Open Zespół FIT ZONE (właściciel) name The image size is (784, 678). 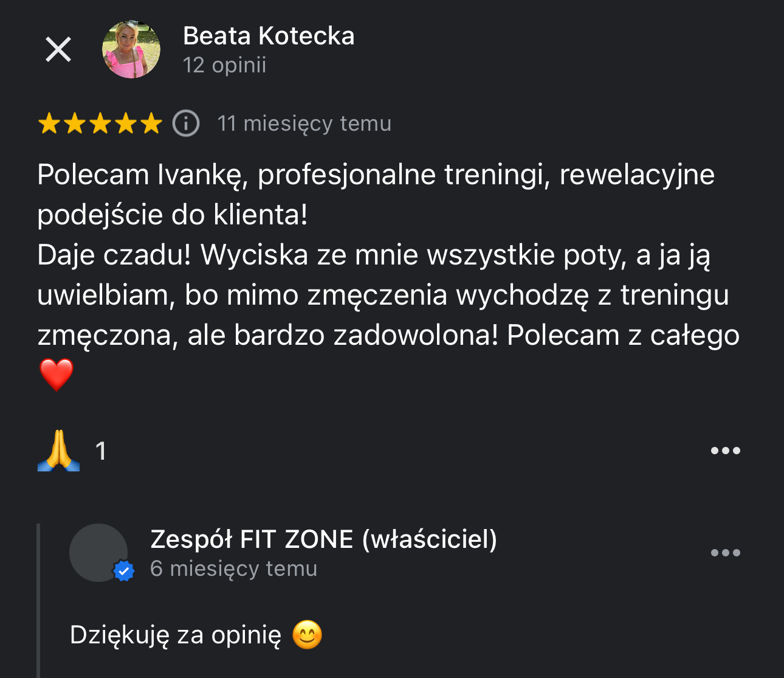324,539
